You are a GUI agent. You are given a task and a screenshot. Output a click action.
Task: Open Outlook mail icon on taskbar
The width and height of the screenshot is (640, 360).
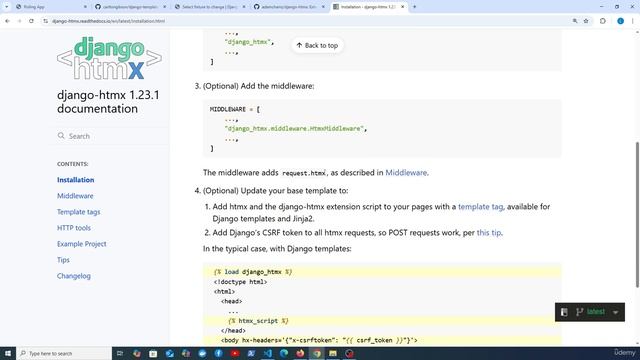pyautogui.click(x=169, y=353)
